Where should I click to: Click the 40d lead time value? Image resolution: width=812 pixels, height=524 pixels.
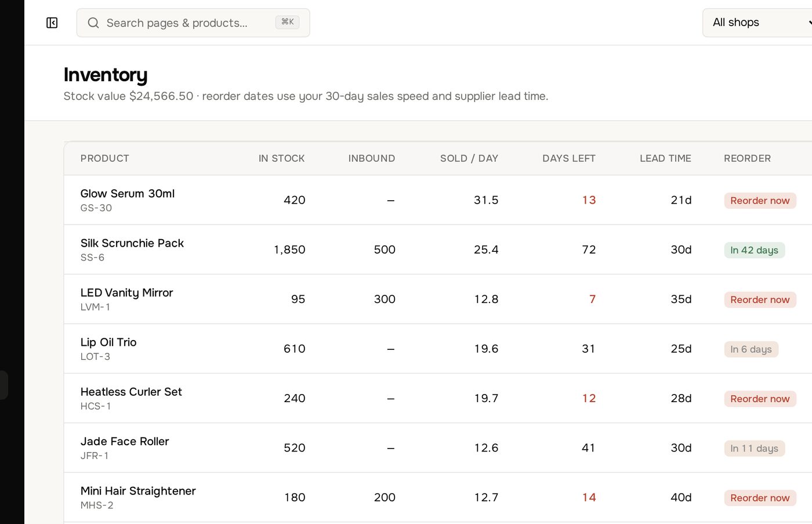tap(681, 498)
